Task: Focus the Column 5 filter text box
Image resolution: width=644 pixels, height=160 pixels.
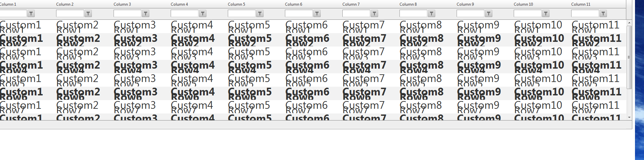Action: (241, 13)
